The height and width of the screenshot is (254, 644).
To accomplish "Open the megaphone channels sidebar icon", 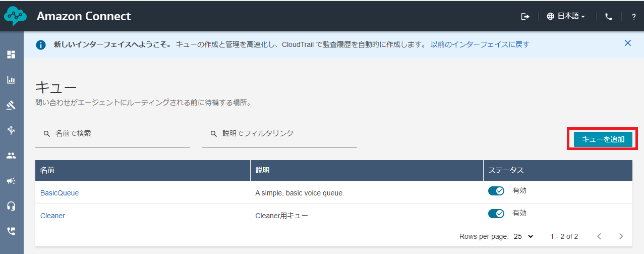I will pyautogui.click(x=11, y=181).
